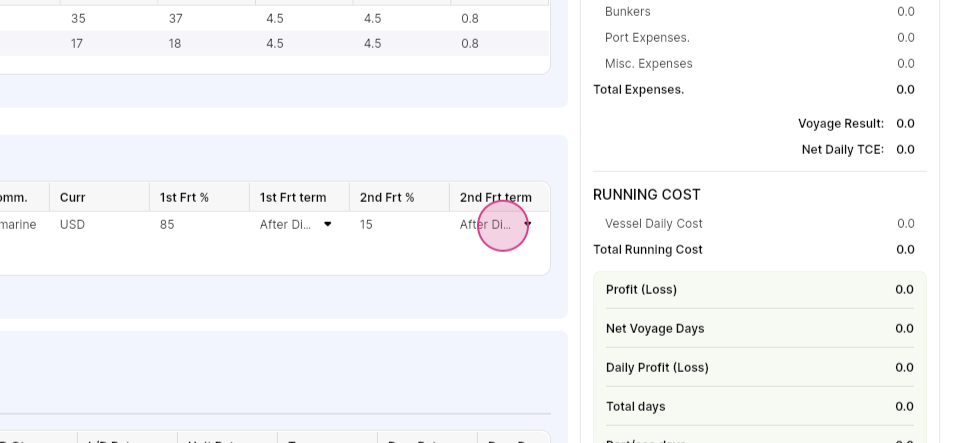Click the 'Voyage Result:' label
The width and height of the screenshot is (960, 443).
[x=841, y=124]
